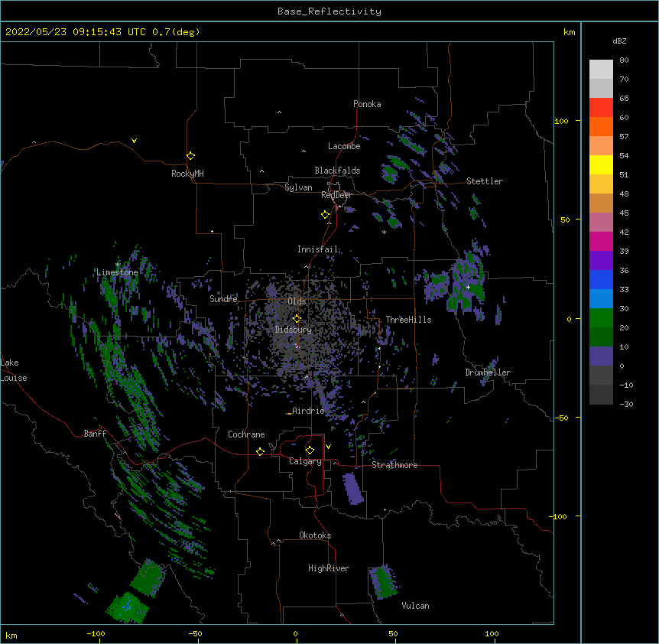Click the Strathmore label
This screenshot has height=644, width=659.
click(x=394, y=465)
